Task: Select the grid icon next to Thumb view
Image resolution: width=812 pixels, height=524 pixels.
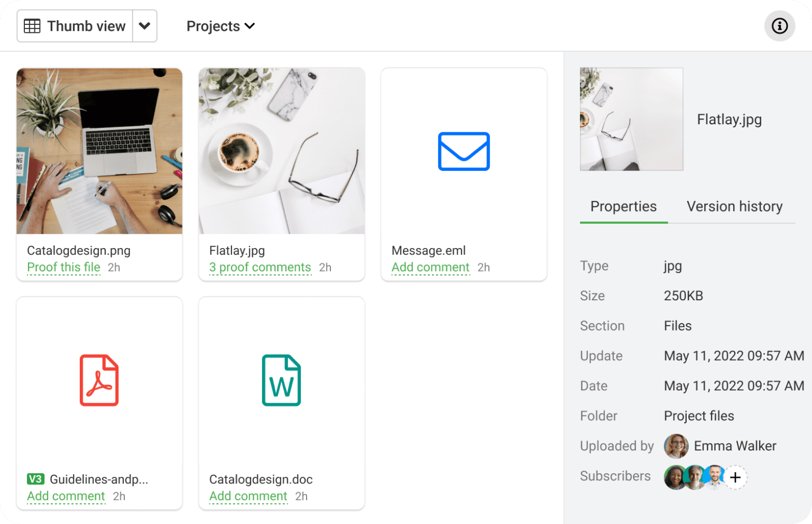Action: click(x=32, y=25)
